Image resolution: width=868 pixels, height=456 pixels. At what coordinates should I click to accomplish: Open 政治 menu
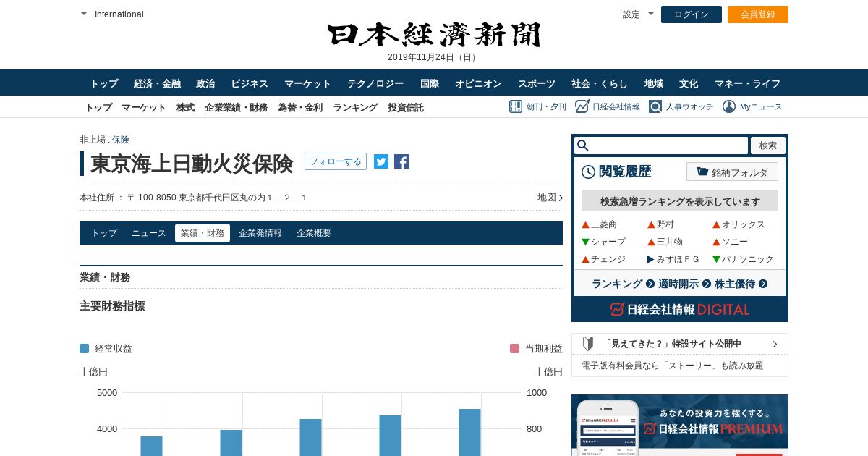(x=205, y=83)
